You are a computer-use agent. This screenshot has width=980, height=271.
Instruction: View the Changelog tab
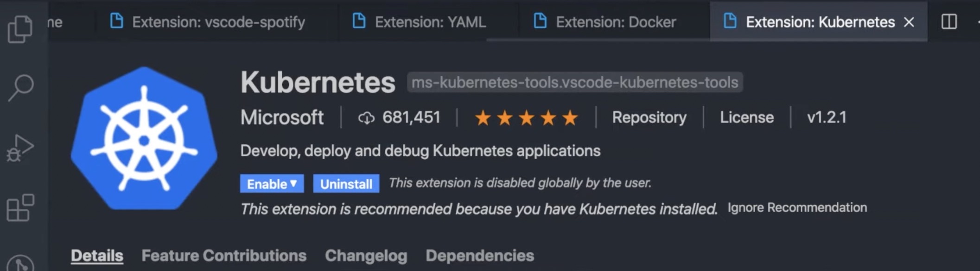click(366, 255)
